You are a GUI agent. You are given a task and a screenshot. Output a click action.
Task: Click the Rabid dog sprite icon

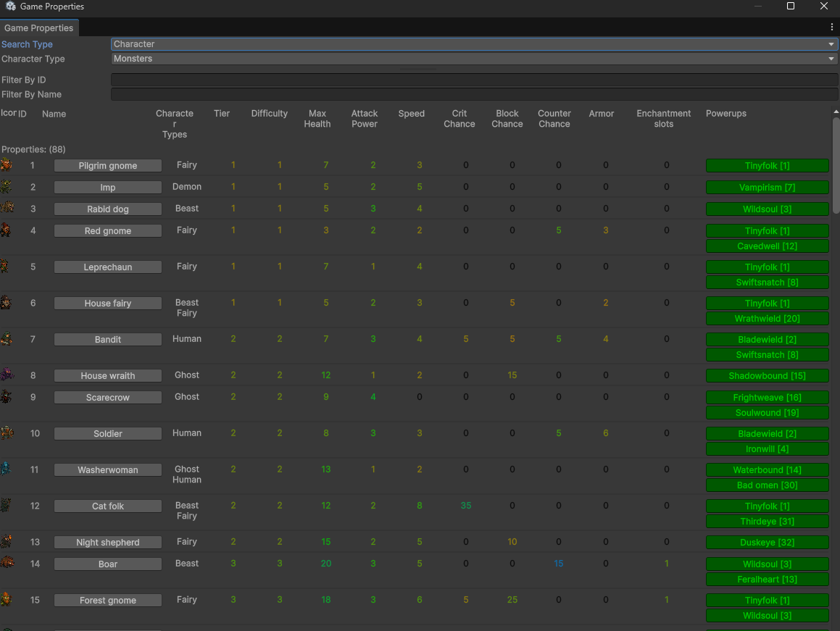tap(7, 208)
